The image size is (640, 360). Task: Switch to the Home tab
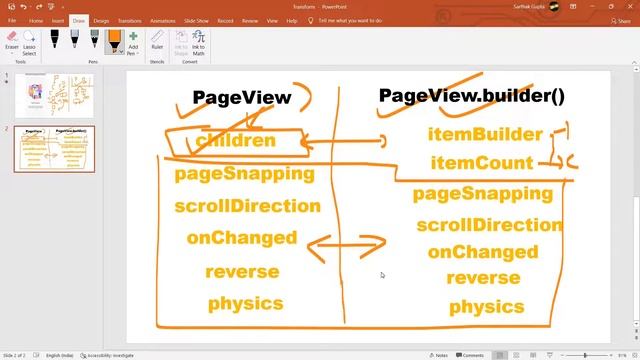click(x=36, y=20)
